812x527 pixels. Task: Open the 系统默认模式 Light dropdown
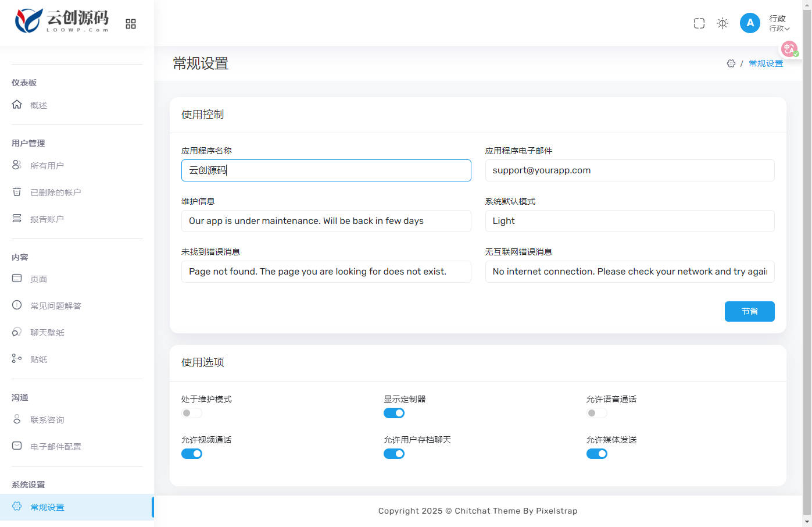point(629,221)
